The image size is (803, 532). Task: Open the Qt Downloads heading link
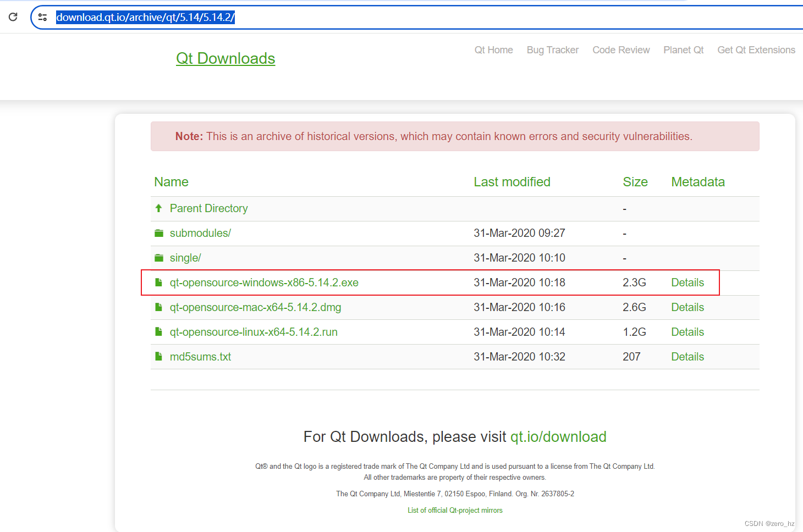[x=226, y=58]
